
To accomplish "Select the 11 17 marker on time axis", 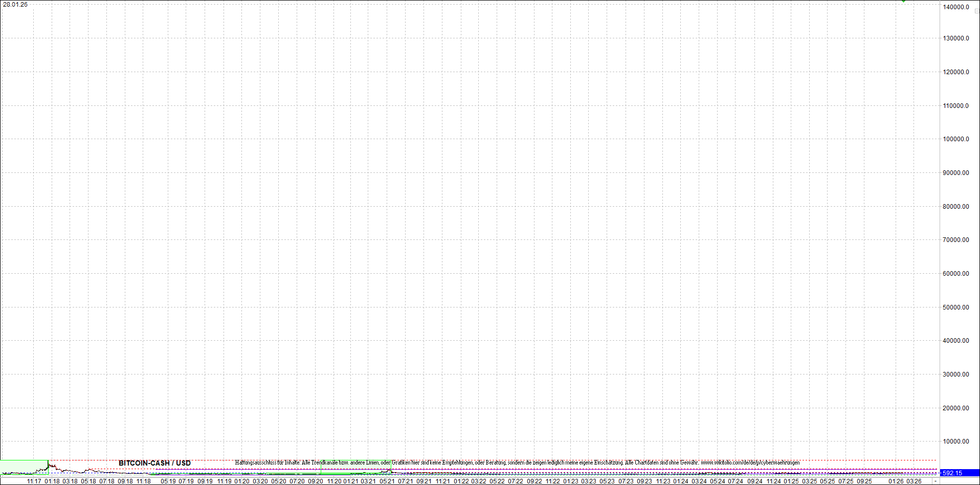I will click(34, 481).
